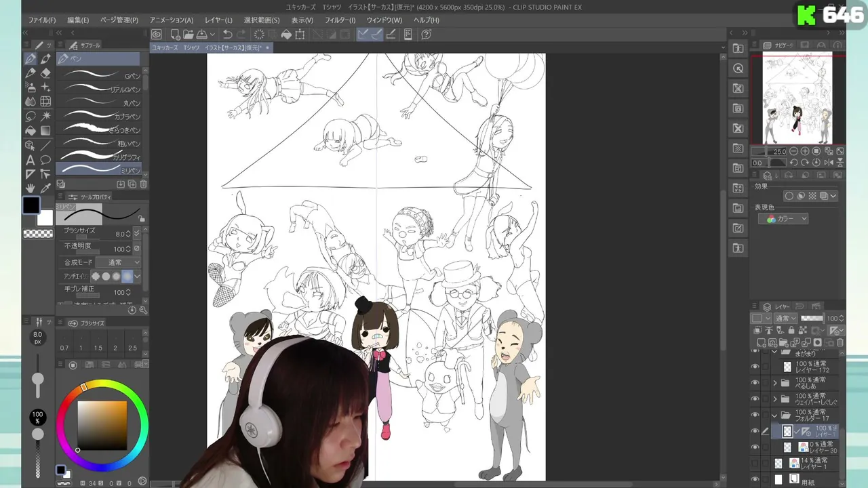Toggle Snap to Special Ruler
The height and width of the screenshot is (488, 868).
coord(377,35)
